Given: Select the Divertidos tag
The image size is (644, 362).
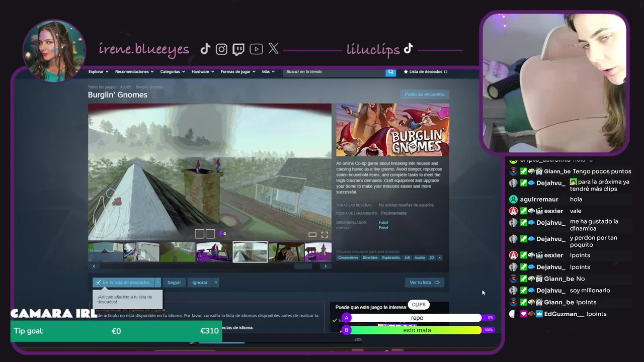Looking at the screenshot, I should (x=370, y=257).
